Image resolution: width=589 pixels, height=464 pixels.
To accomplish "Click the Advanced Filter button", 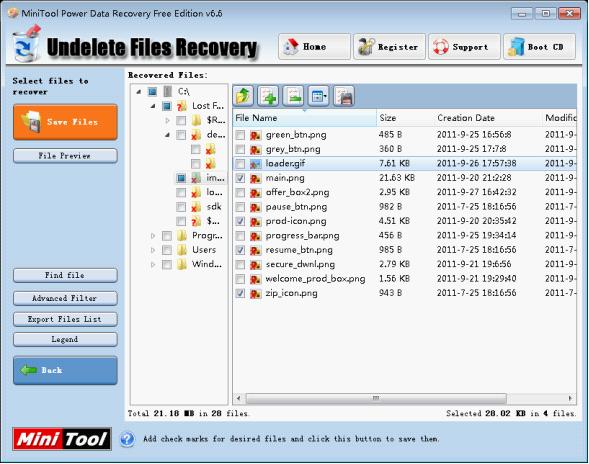I will [65, 298].
